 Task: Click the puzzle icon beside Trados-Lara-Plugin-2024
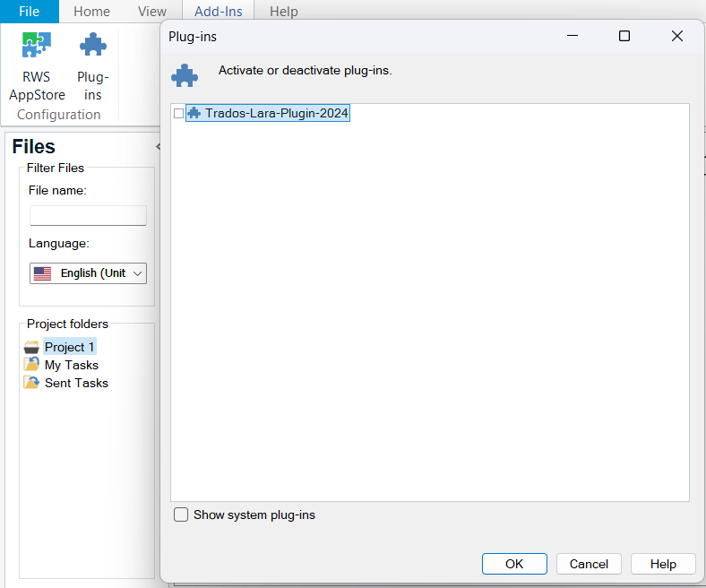tap(194, 114)
